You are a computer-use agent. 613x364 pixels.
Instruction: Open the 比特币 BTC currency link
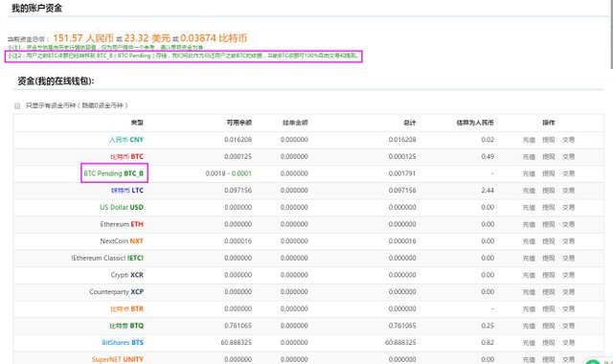coord(126,156)
